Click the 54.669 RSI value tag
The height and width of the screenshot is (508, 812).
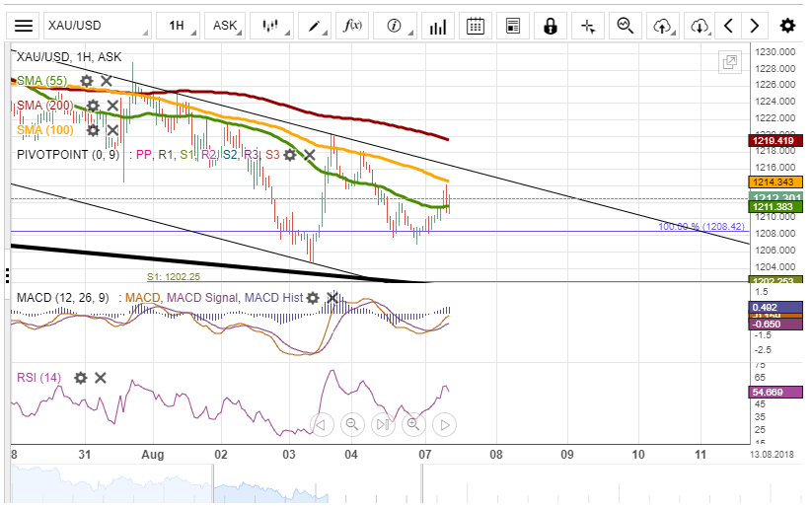775,392
